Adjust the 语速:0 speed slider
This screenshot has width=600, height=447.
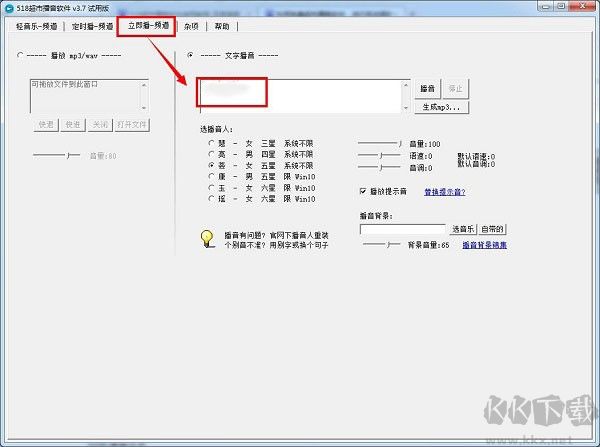click(379, 155)
